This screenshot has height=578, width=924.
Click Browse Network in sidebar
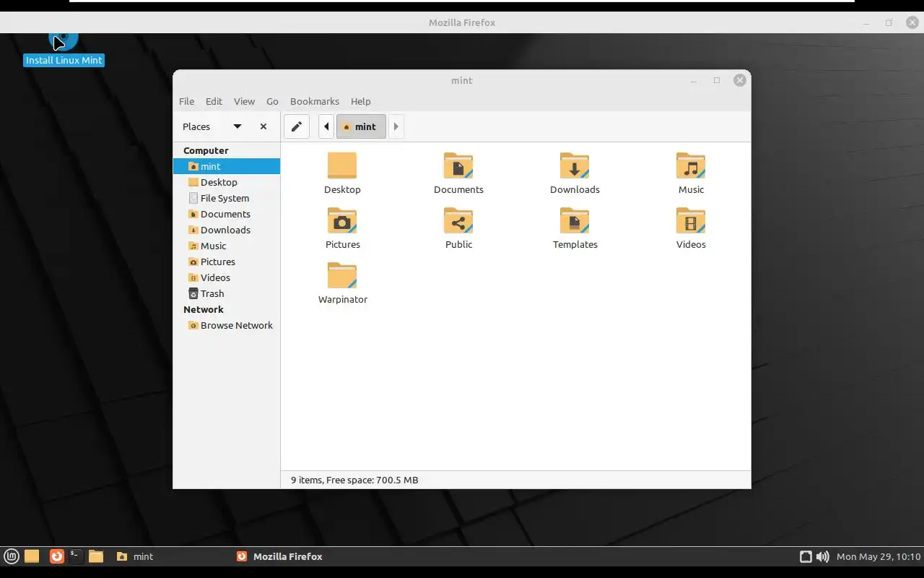227,325
